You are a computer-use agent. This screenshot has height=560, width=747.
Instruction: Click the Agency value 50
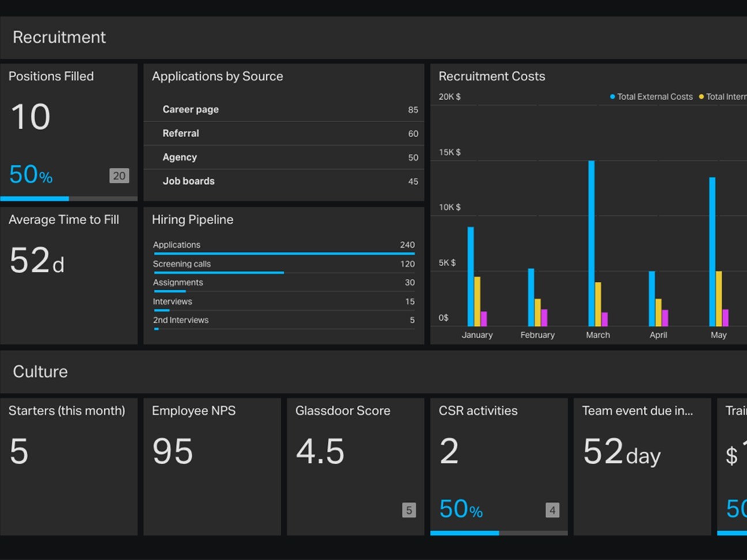pos(413,157)
